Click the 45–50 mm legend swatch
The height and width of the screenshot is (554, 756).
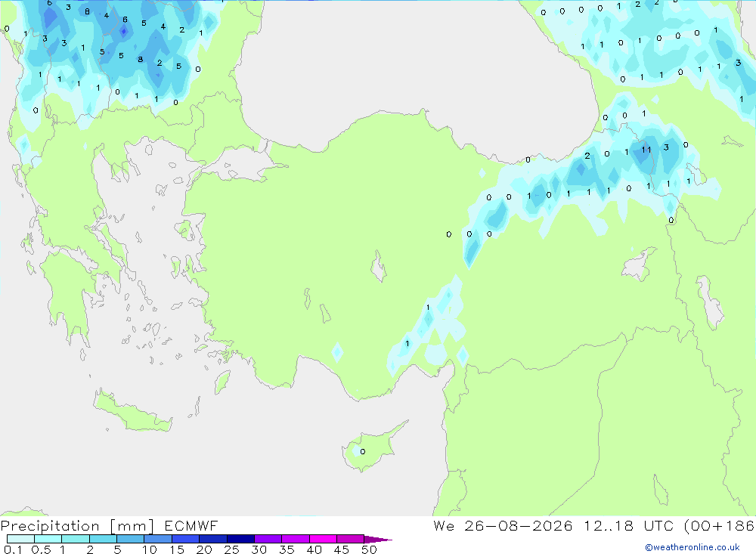(350, 539)
